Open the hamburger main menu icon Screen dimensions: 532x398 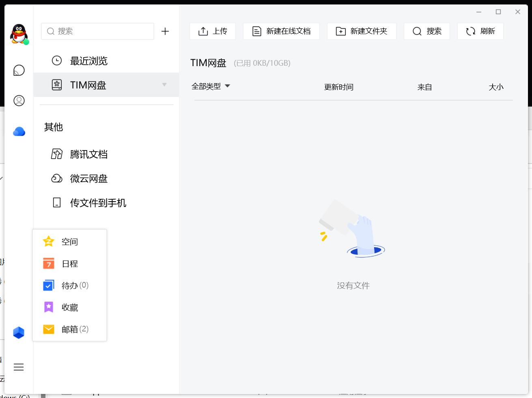tap(19, 367)
